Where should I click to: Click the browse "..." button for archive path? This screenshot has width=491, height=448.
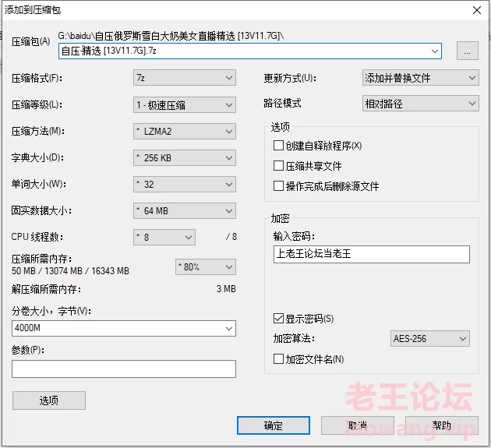point(467,51)
